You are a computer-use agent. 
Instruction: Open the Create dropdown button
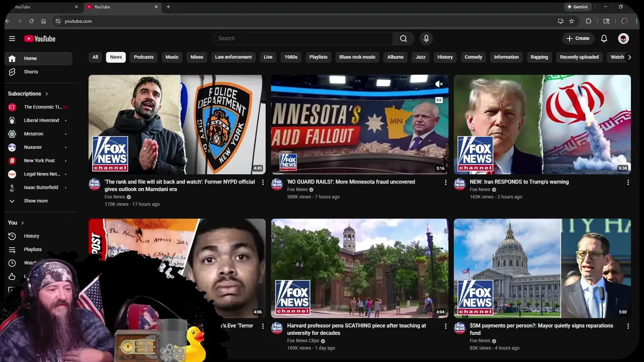point(578,39)
